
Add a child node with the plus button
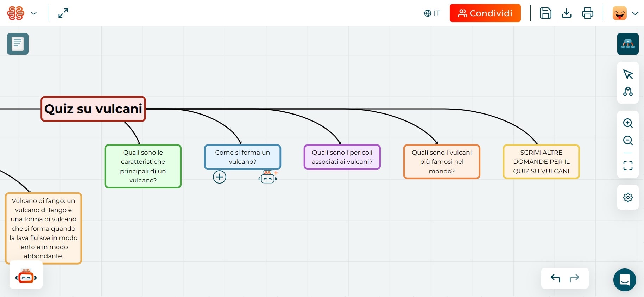[220, 177]
